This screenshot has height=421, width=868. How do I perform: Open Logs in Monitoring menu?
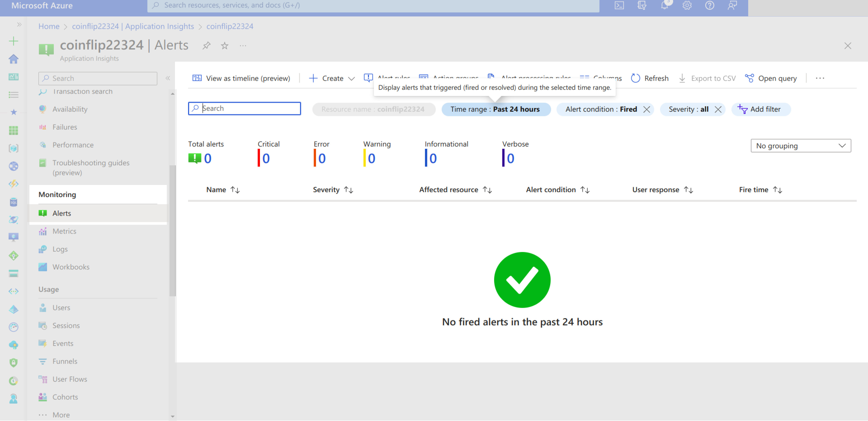click(60, 249)
